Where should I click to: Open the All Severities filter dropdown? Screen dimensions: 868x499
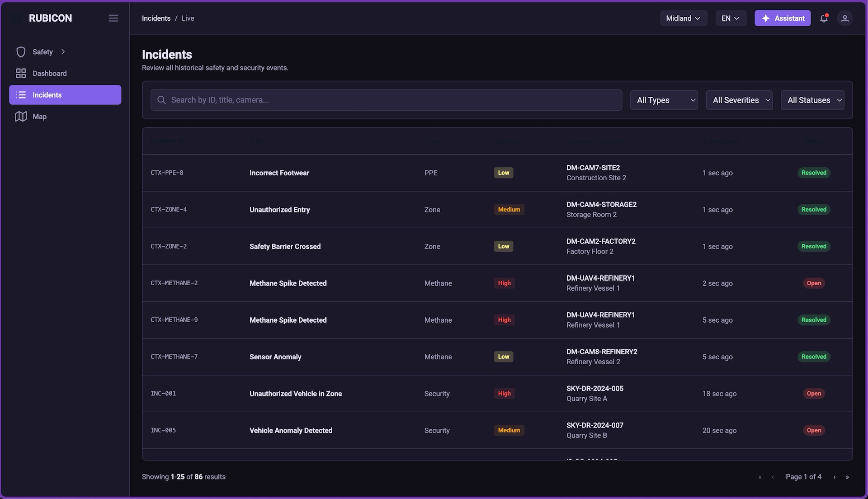740,100
